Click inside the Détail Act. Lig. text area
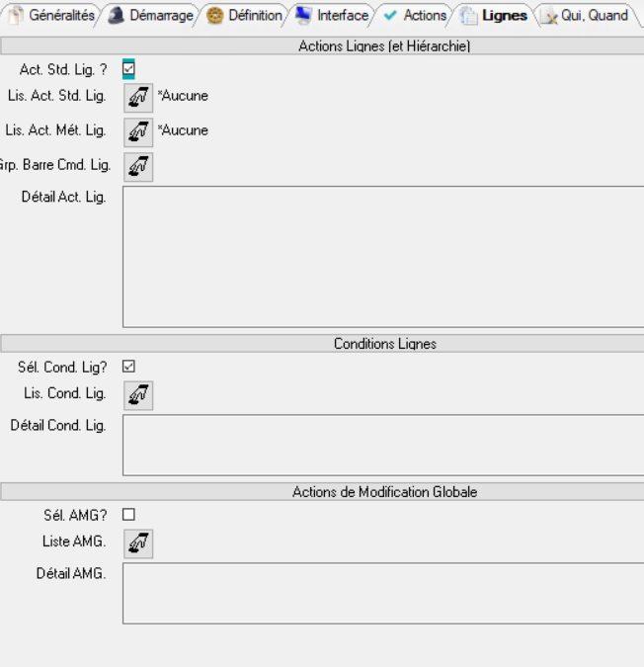The width and height of the screenshot is (644, 667). (x=382, y=256)
